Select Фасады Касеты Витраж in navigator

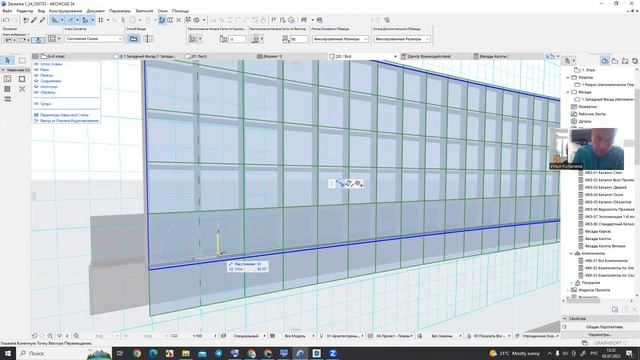tap(605, 246)
